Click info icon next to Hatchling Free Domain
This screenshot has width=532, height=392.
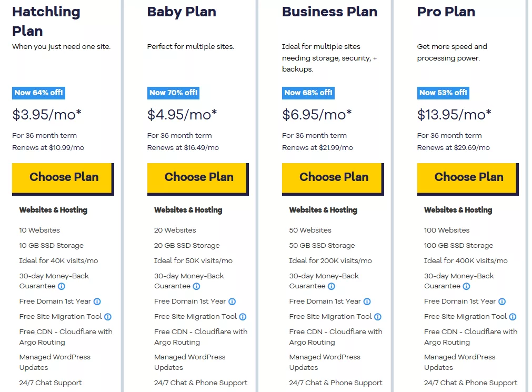[x=97, y=301]
